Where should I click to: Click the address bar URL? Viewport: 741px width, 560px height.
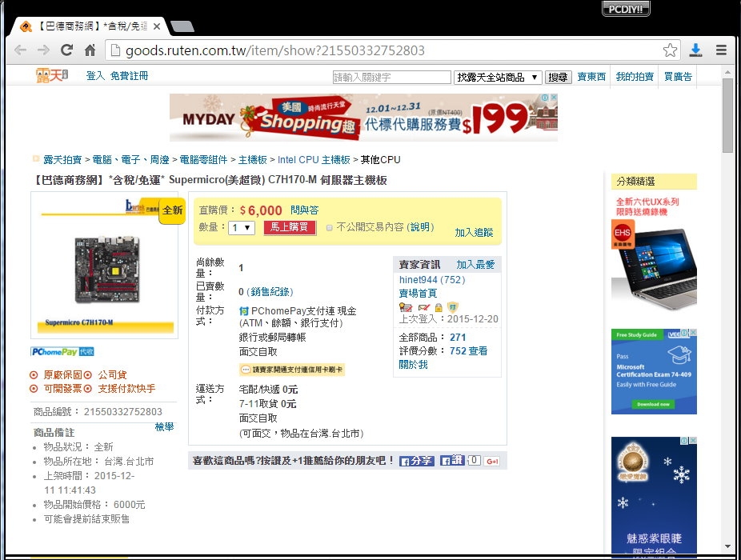click(275, 50)
